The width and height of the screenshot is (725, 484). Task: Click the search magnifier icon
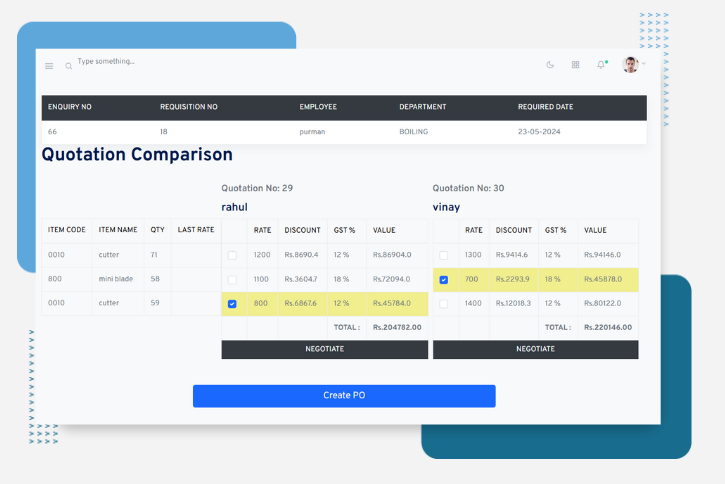[x=69, y=66]
